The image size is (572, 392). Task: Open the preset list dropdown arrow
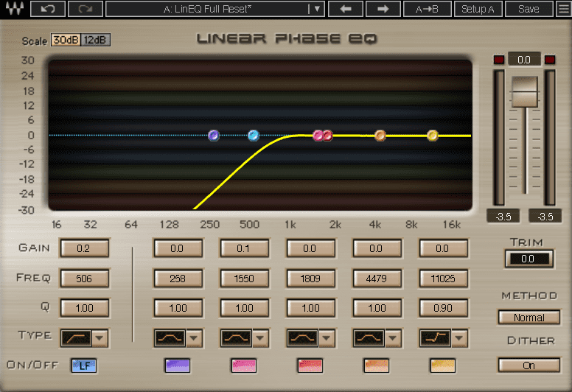317,9
